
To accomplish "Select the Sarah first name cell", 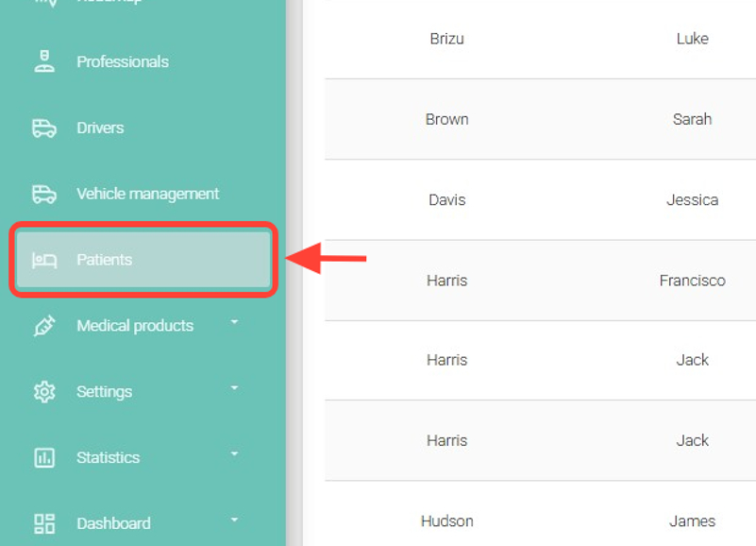I will tap(692, 119).
